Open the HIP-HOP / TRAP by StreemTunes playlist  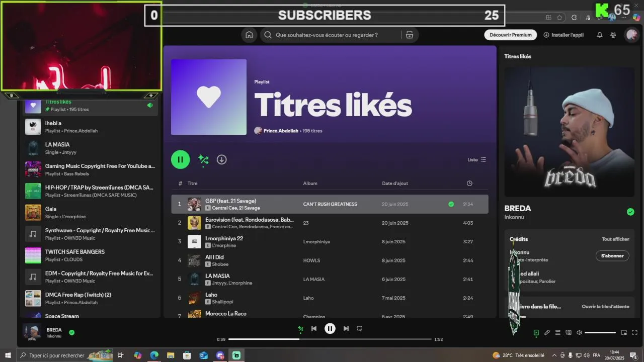point(91,191)
